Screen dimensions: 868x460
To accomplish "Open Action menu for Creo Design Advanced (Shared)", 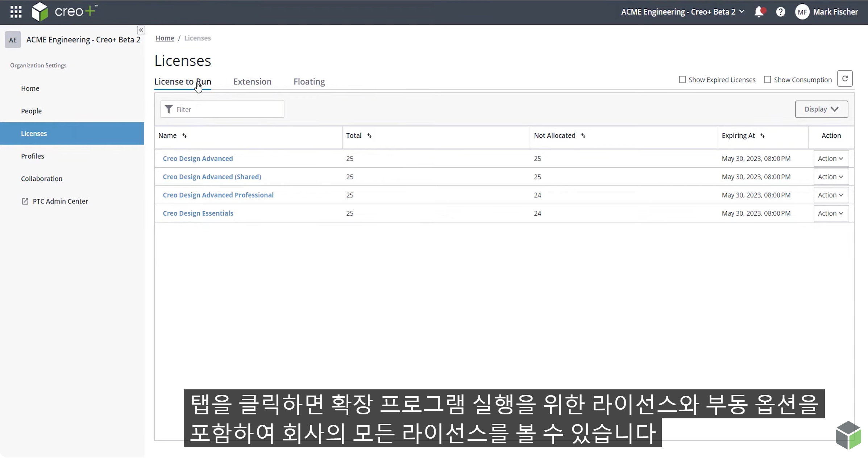I will coord(831,177).
